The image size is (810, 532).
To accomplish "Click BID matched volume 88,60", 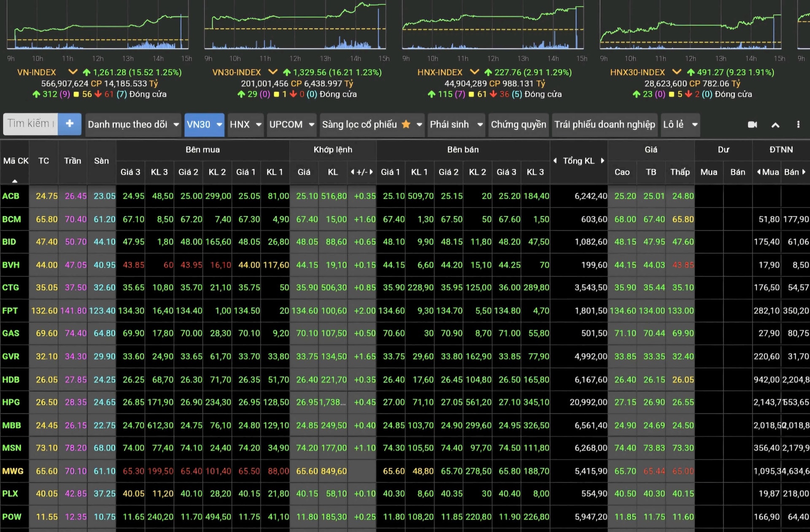I will pyautogui.click(x=336, y=242).
